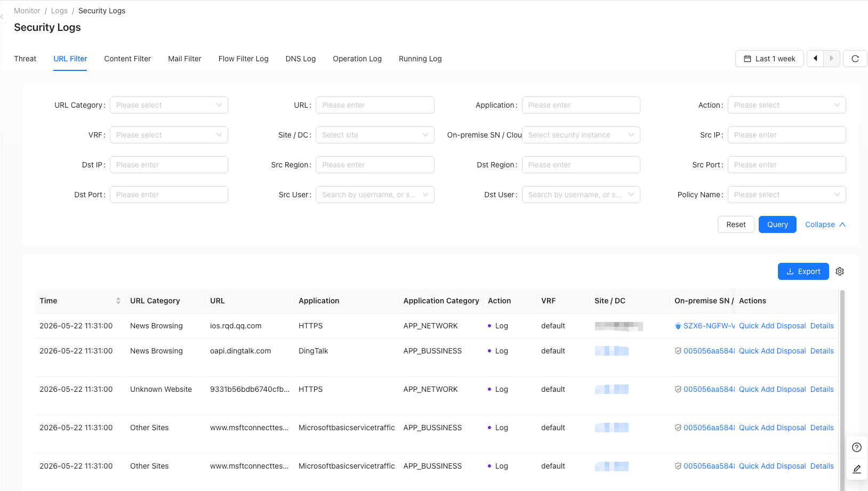Image resolution: width=868 pixels, height=491 pixels.
Task: Switch to the Mail Filter tab
Action: click(x=184, y=59)
